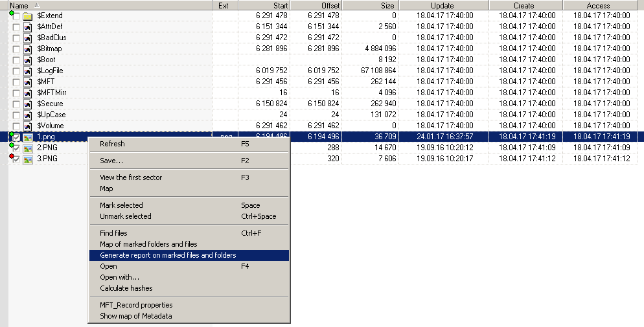Sort the list by the Name column header
This screenshot has width=644, height=327.
tap(104, 5)
